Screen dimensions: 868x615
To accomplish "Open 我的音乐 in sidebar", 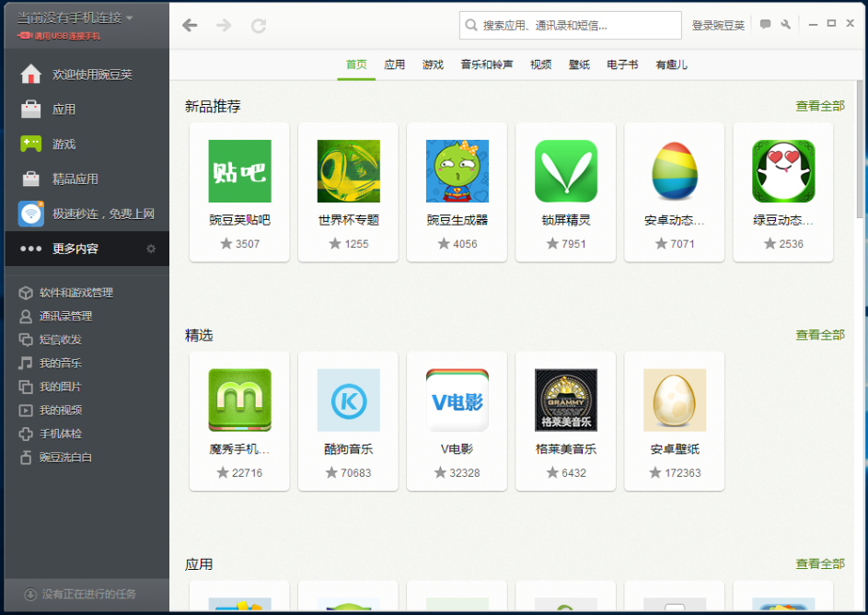I will pyautogui.click(x=61, y=363).
